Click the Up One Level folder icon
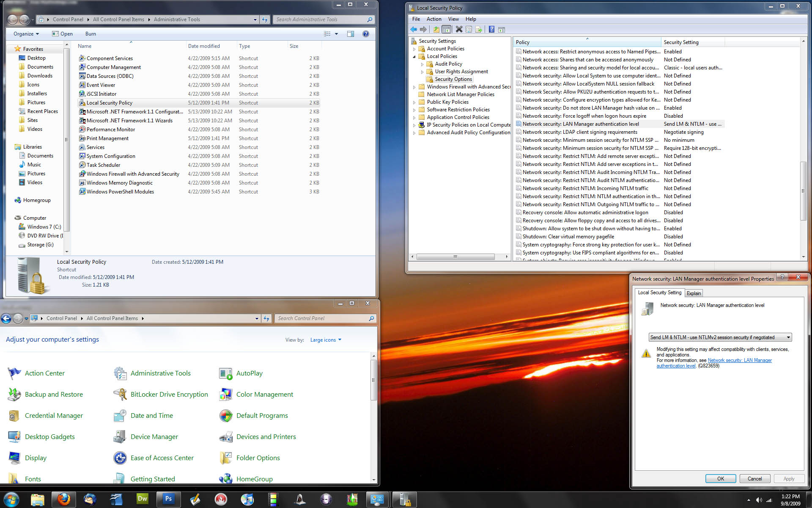812x508 pixels. pyautogui.click(x=436, y=30)
